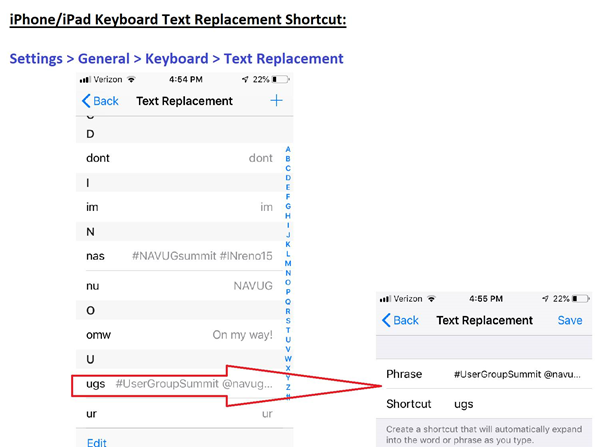This screenshot has height=447, width=601.
Task: Jump to letter H in index
Action: coord(288,216)
